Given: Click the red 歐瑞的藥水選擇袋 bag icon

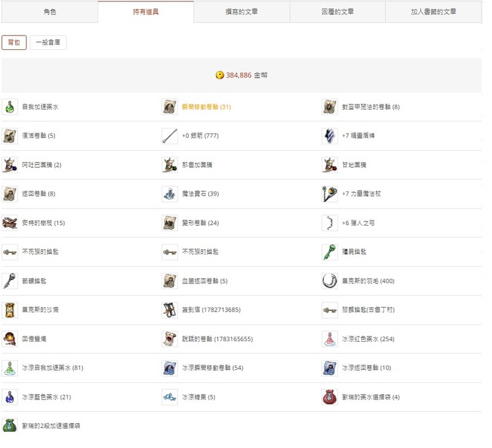Looking at the screenshot, I should click(330, 397).
